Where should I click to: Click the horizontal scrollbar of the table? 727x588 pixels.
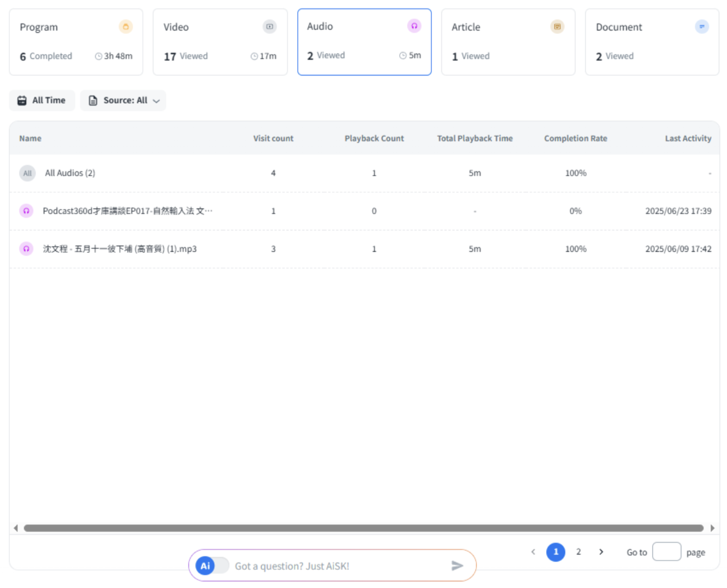point(363,528)
